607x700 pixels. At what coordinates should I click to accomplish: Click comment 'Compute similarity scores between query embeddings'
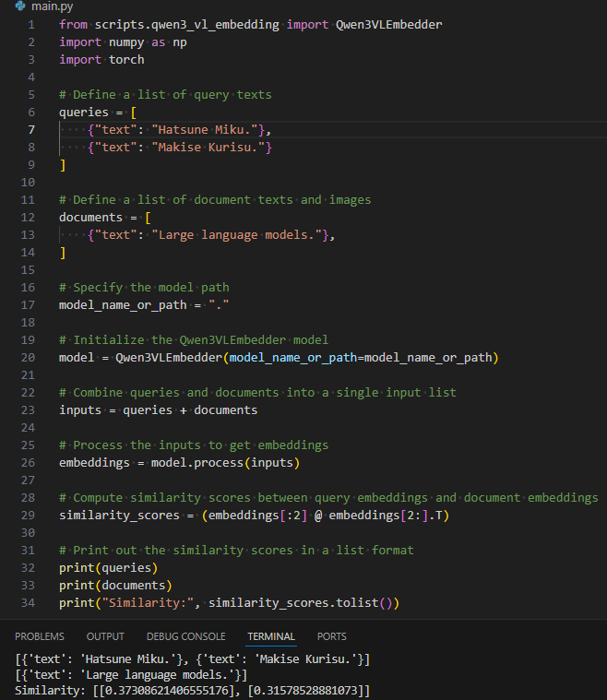244,498
